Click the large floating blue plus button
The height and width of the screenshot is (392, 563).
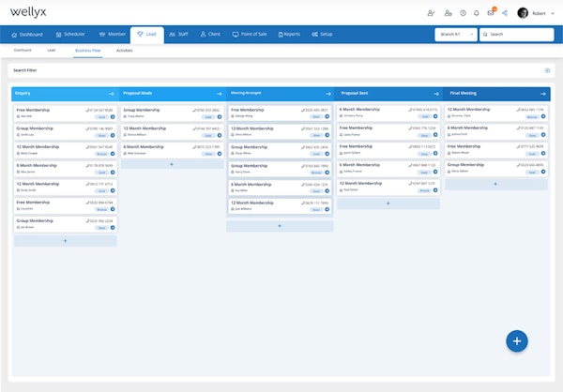(517, 341)
